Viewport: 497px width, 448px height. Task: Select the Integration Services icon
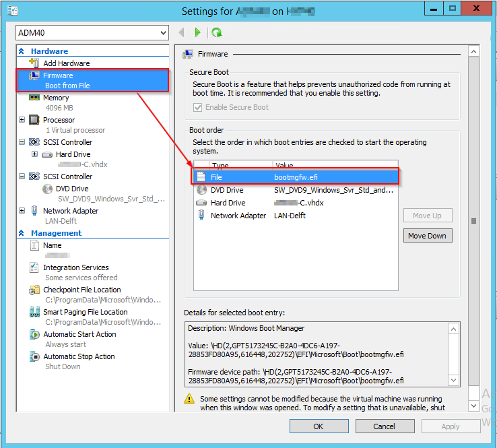coord(34,268)
